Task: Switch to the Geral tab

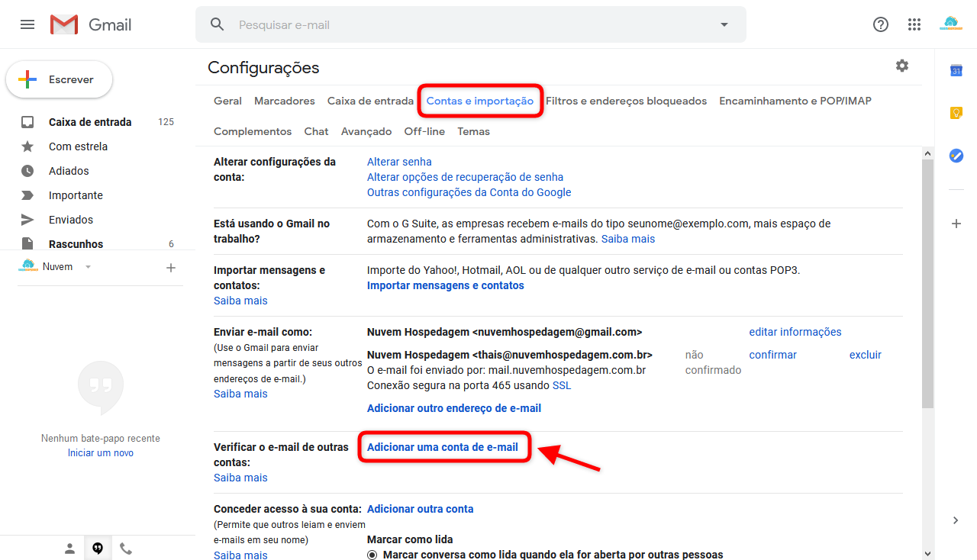Action: [227, 101]
